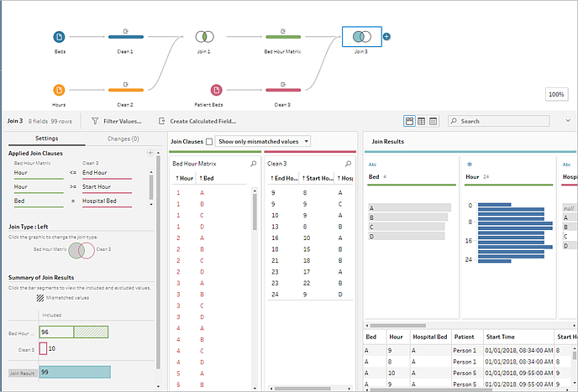Add a step after Join 3
This screenshot has height=392, width=578.
386,36
